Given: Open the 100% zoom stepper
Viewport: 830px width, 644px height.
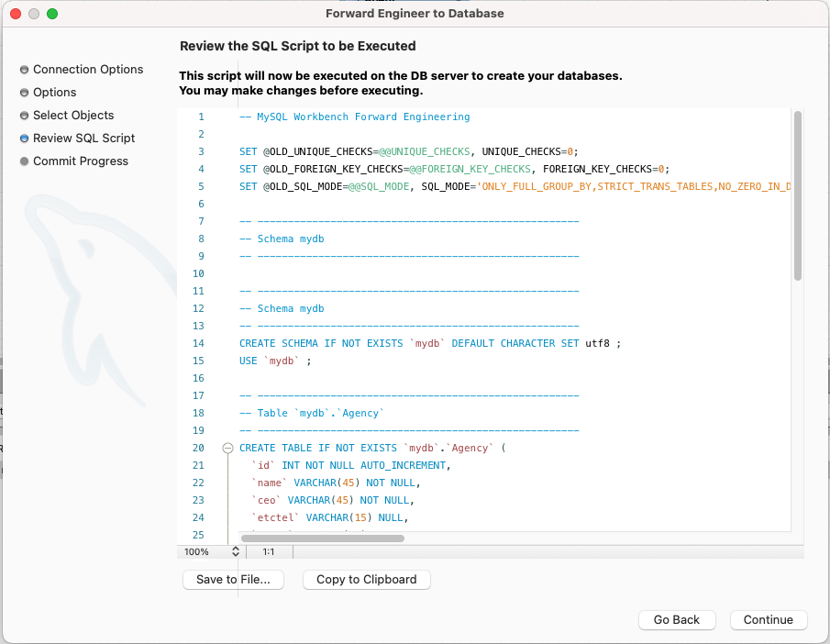Looking at the screenshot, I should [x=236, y=552].
